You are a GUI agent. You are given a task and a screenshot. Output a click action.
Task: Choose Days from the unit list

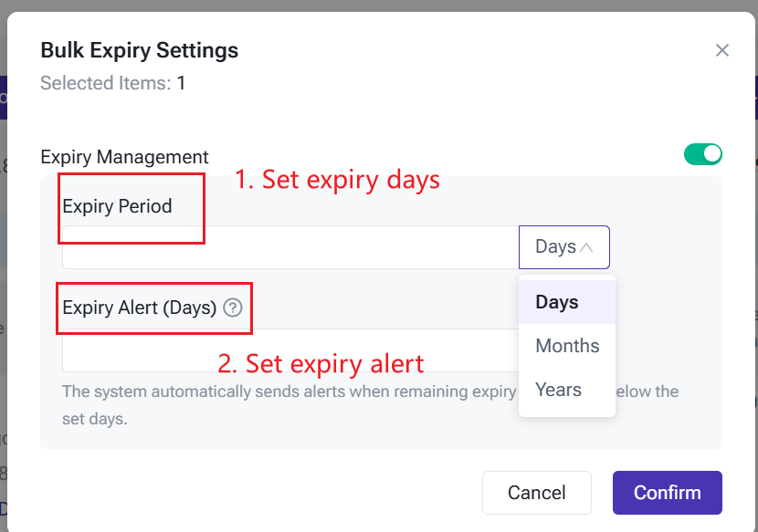pyautogui.click(x=557, y=302)
